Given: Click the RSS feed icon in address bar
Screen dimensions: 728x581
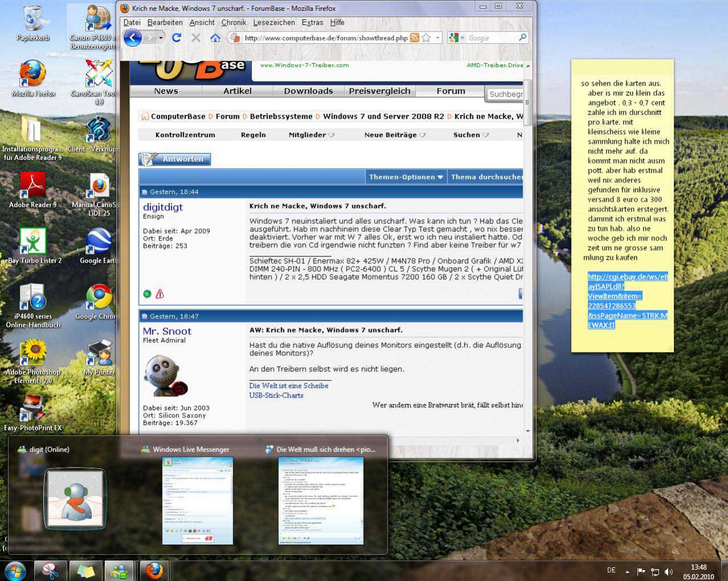Looking at the screenshot, I should pyautogui.click(x=414, y=38).
